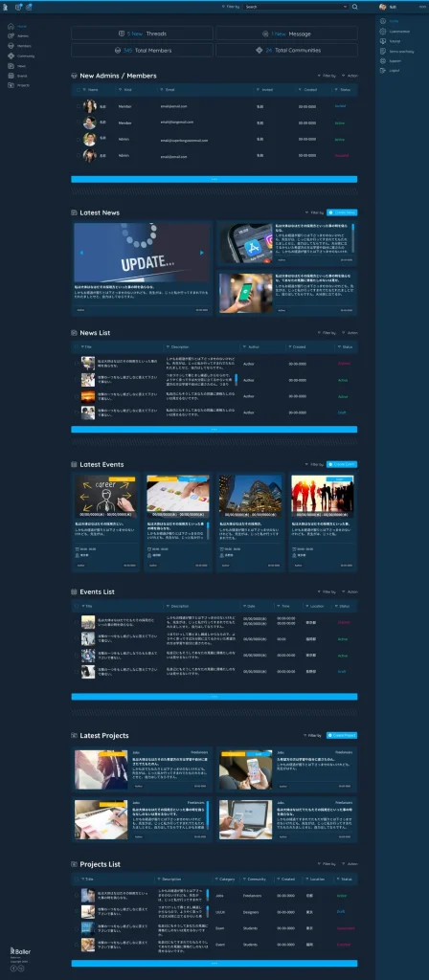This screenshot has height=980, width=429.
Task: Click the Events List section icon
Action: click(x=75, y=591)
